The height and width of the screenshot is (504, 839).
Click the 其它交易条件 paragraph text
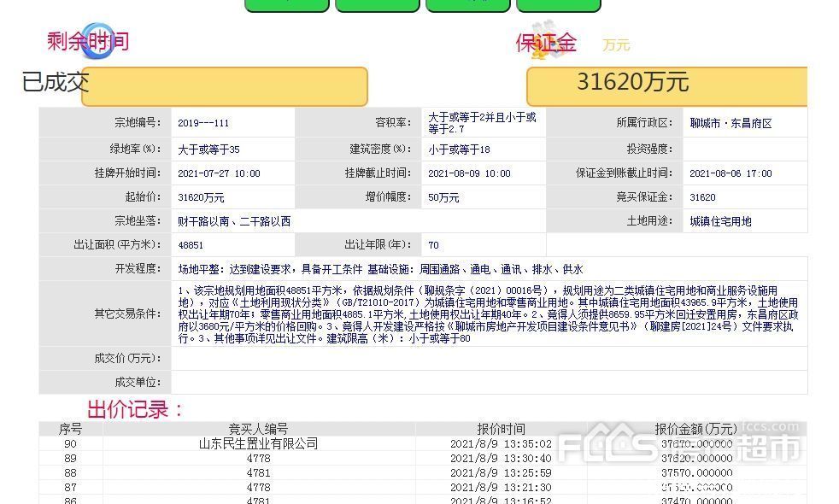pos(488,314)
